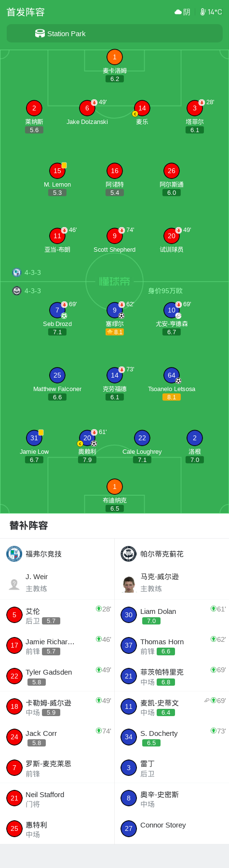Tap the stadium icon beside Station Park
This screenshot has height=868, width=229.
click(x=40, y=33)
